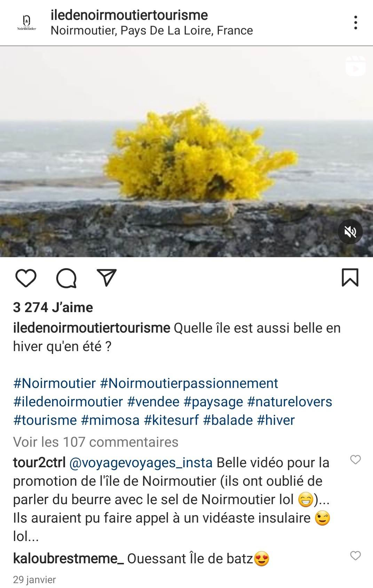Open three-dot post options menu
The image size is (373, 588).
tap(355, 23)
